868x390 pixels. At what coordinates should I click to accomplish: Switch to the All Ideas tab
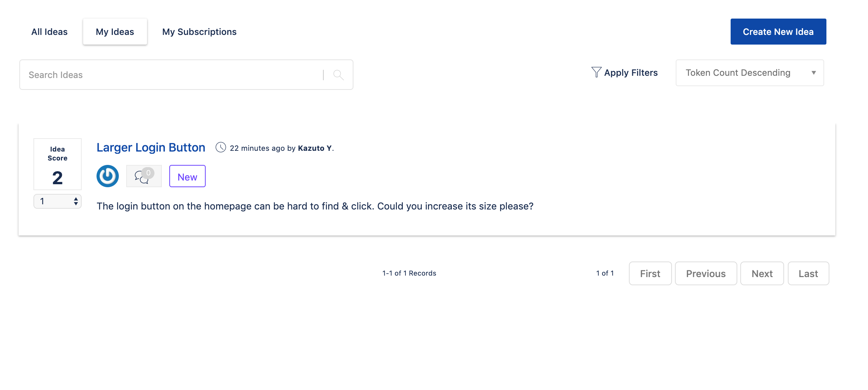pyautogui.click(x=49, y=32)
